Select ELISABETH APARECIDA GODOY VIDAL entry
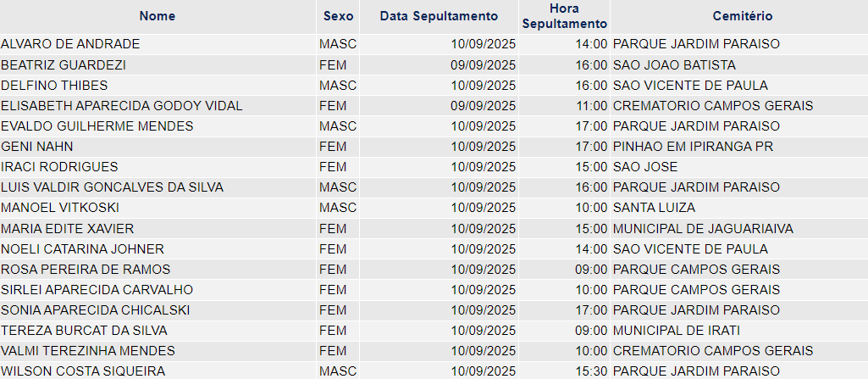 tap(122, 106)
